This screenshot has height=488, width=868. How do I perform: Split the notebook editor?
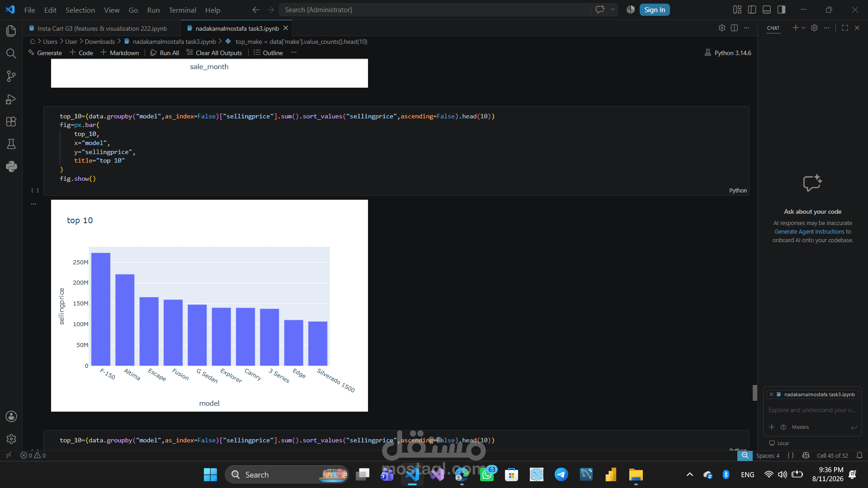[734, 28]
